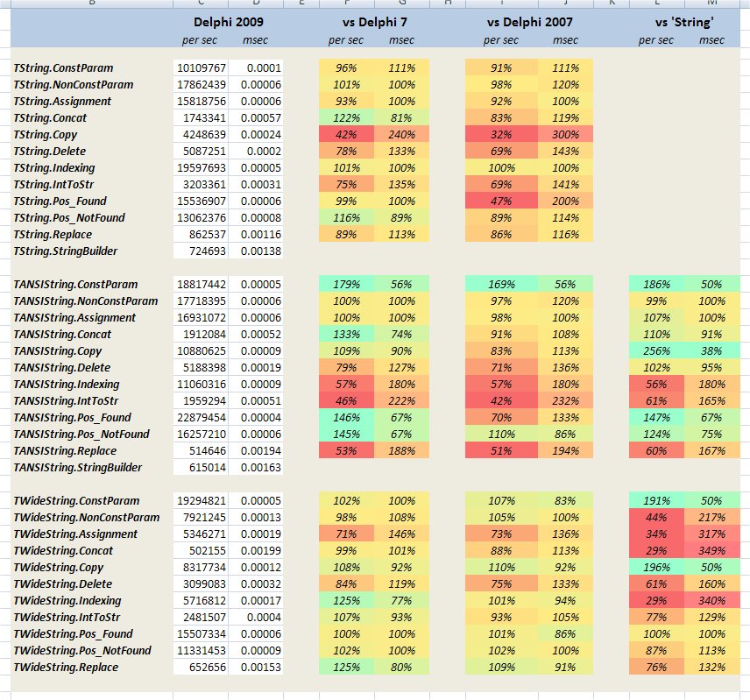The image size is (750, 700).
Task: Select the msec value 0.00116
Action: [256, 234]
